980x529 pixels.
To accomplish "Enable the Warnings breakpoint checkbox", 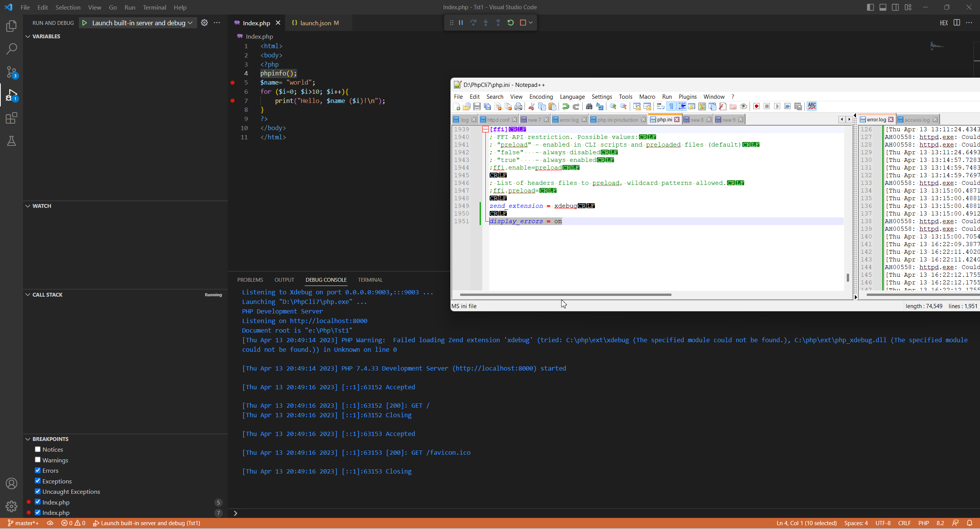I will 38,460.
